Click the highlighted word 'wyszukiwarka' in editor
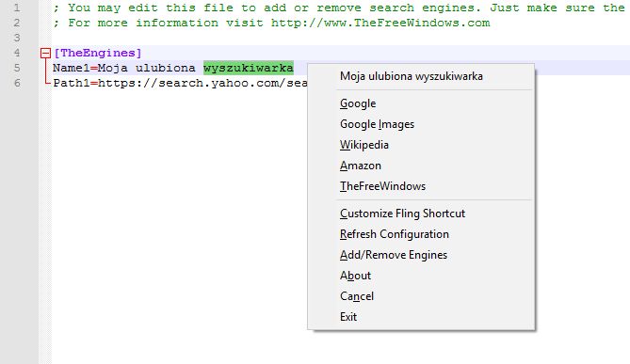 tap(249, 68)
